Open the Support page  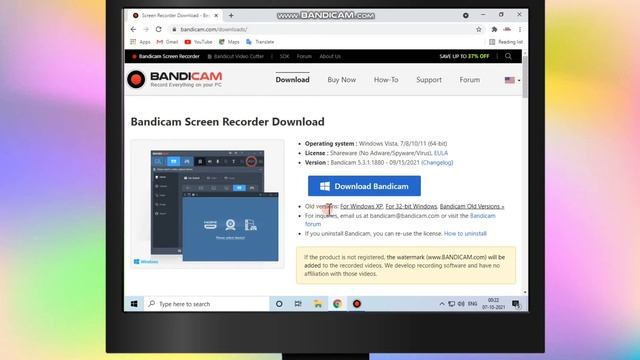click(429, 80)
